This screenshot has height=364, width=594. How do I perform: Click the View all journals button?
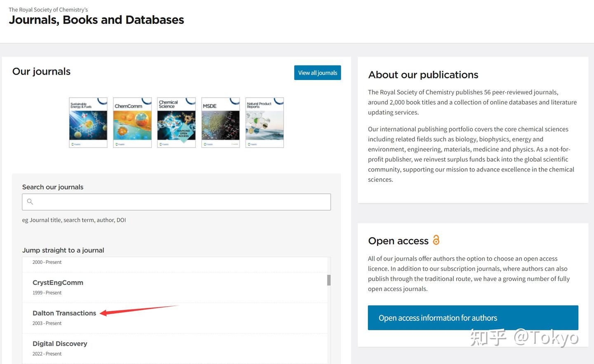[x=318, y=73]
